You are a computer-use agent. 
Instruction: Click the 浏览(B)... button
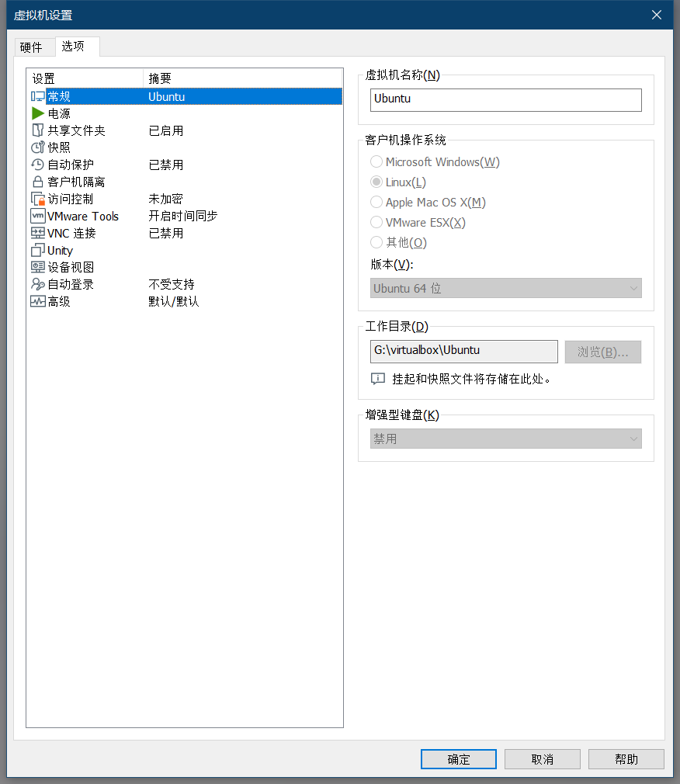pyautogui.click(x=603, y=352)
